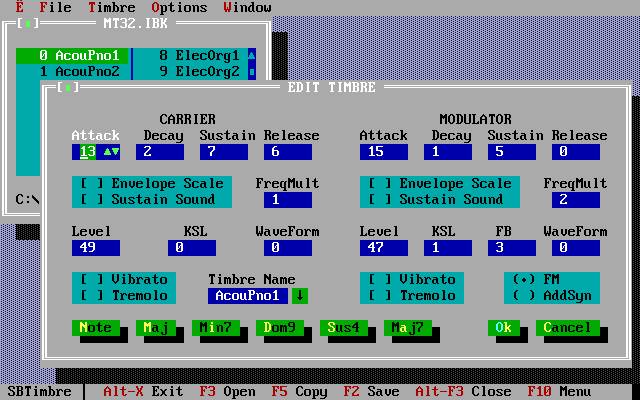Confirm changes with the Ok button
Viewport: 640px width, 400px height.
pos(504,328)
